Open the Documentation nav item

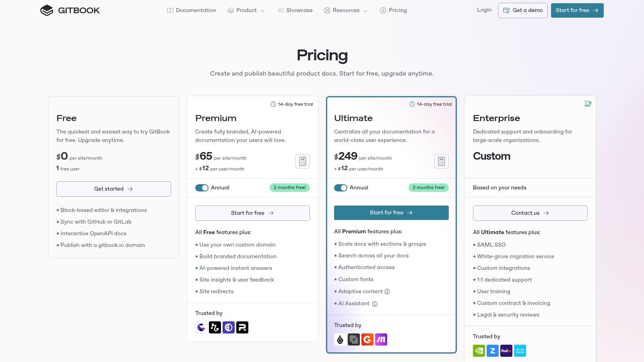pos(192,10)
